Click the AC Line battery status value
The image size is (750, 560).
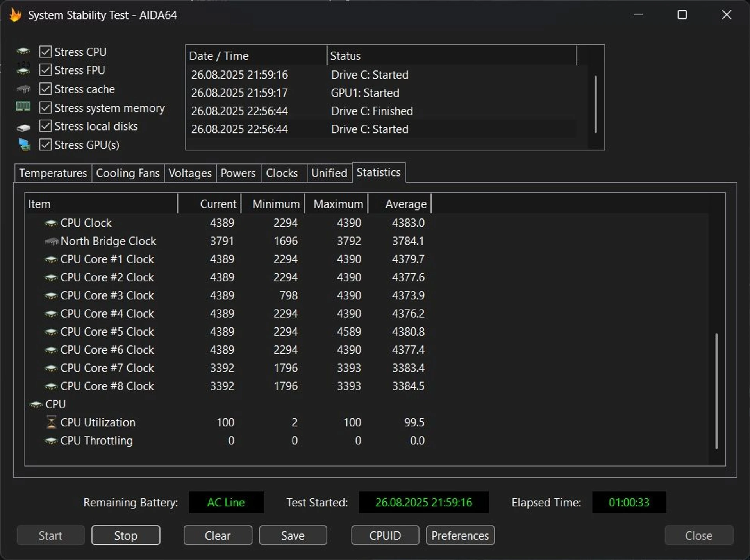click(x=226, y=502)
